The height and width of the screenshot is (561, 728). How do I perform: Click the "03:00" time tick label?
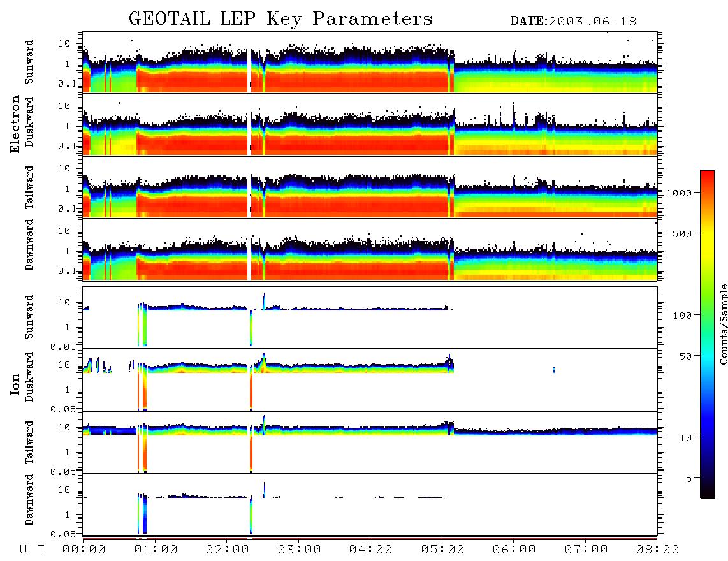pyautogui.click(x=300, y=550)
